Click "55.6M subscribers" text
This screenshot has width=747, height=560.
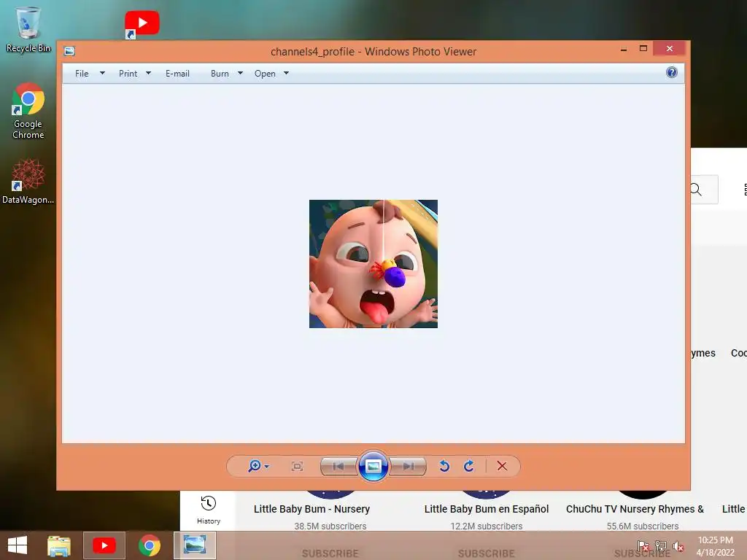643,526
